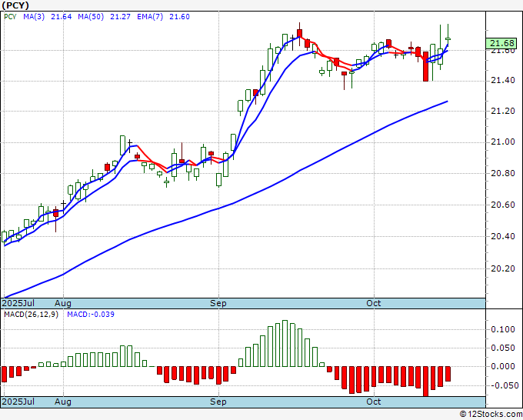
Task: Click the EMA(7) indicator label
Action: click(150, 17)
